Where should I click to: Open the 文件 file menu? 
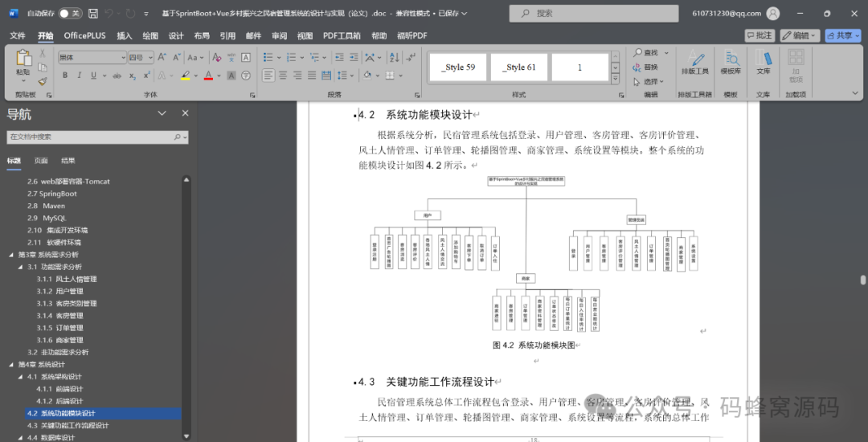coord(18,35)
